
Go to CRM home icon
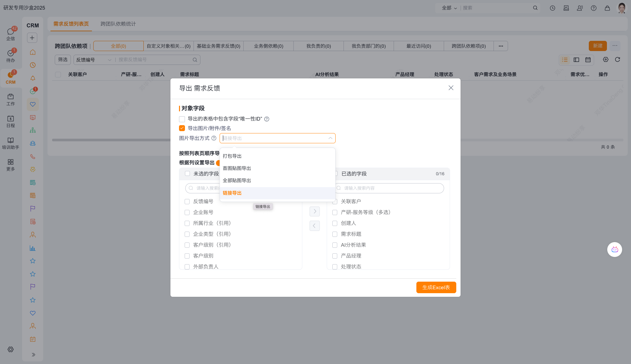click(x=33, y=52)
